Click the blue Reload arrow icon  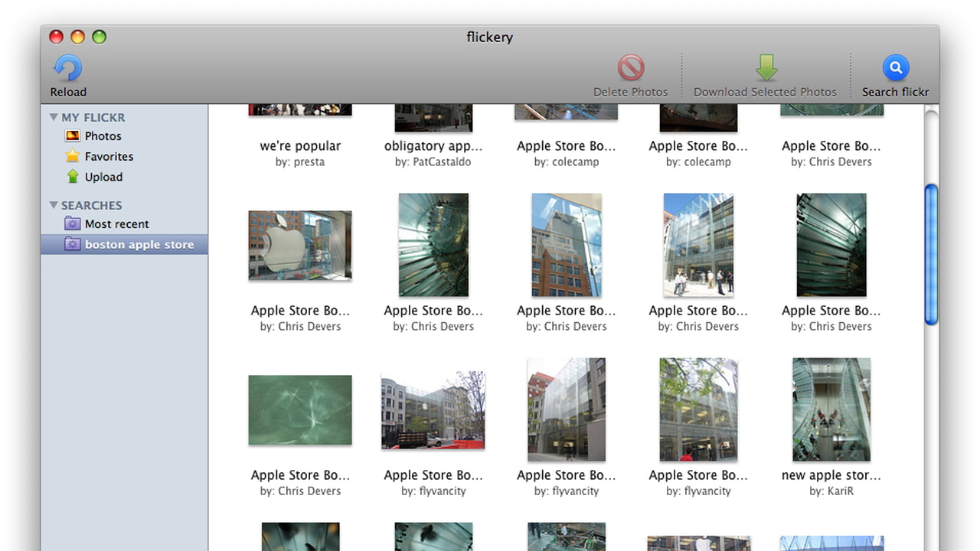[67, 68]
